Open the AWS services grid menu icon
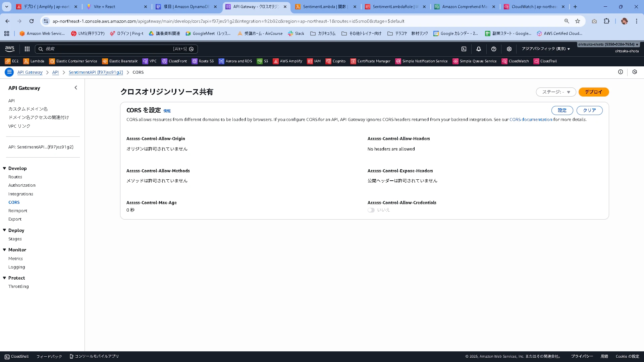This screenshot has width=644, height=362. (27, 49)
